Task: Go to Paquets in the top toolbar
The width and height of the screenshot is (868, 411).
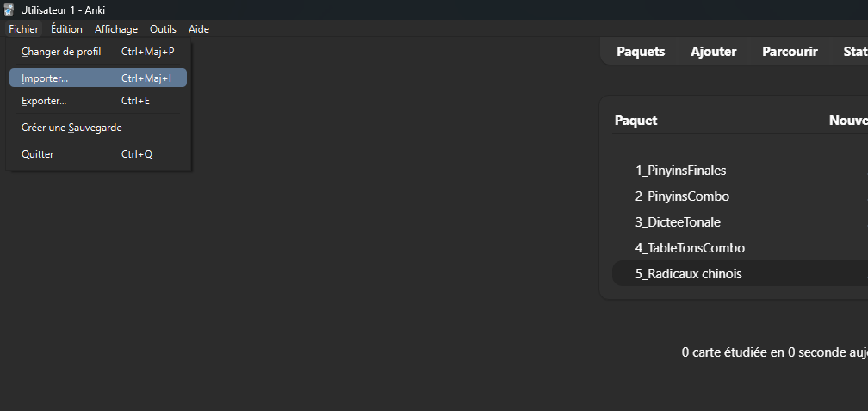Action: [641, 52]
